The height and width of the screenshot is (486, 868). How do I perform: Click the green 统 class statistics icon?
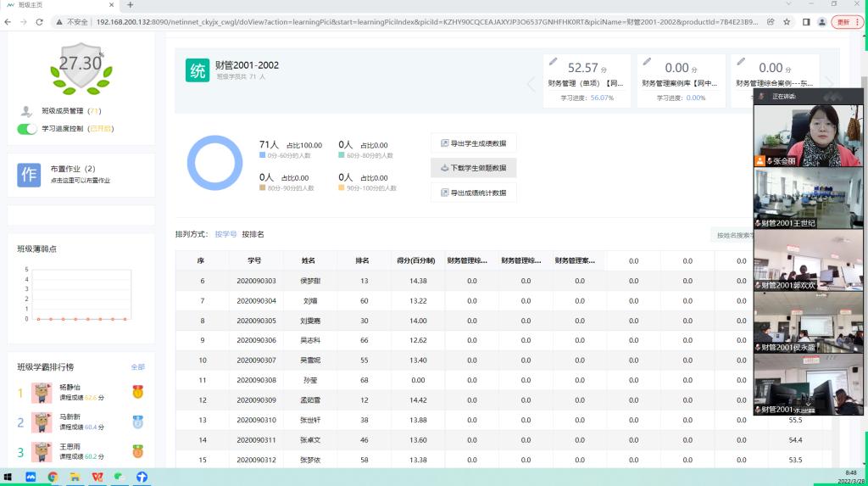[x=198, y=70]
